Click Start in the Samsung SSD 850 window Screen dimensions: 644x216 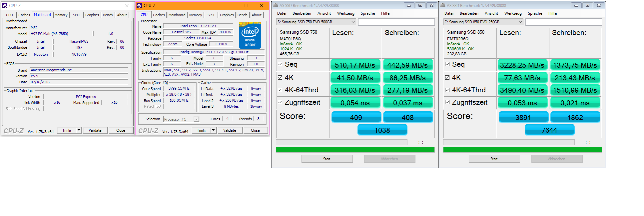coord(494,159)
